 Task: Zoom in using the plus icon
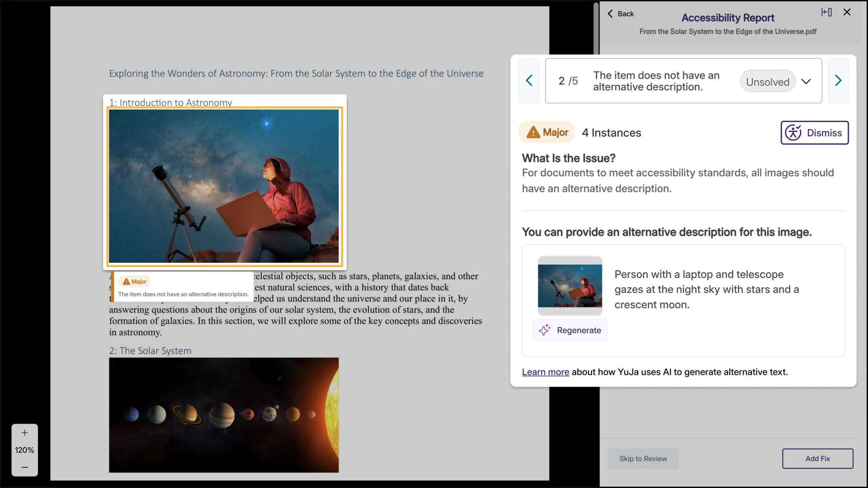pos(24,432)
